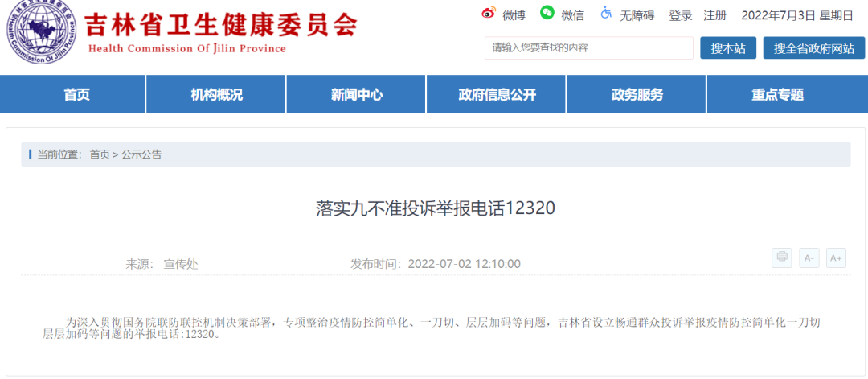The image size is (868, 379).
Task: Increase font size with A+ icon
Action: coord(836,257)
